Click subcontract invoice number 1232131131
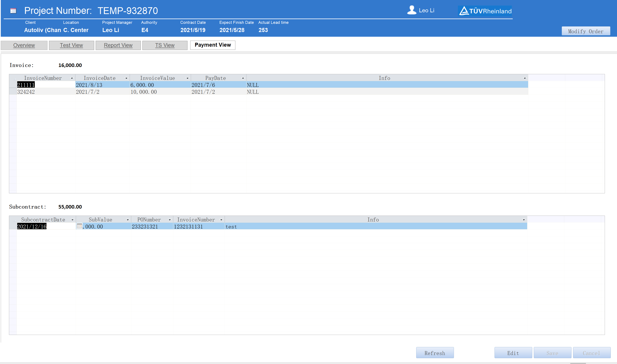617x364 pixels. coord(199,226)
